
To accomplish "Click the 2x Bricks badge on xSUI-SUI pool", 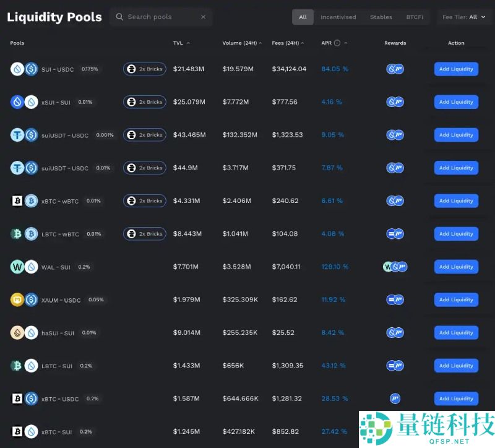I will coord(145,101).
